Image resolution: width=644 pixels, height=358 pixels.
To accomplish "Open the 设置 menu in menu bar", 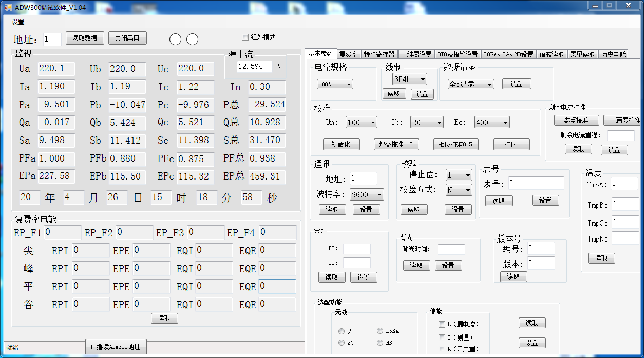I will pos(18,22).
